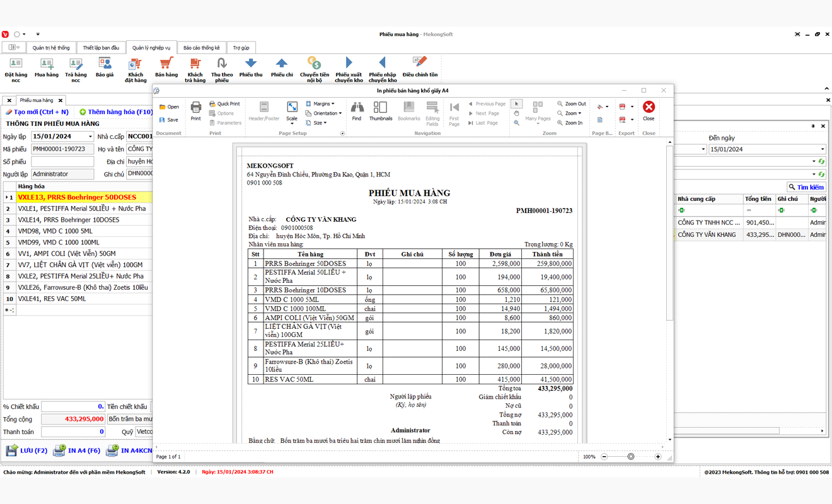Image resolution: width=832 pixels, height=504 pixels.
Task: Click Print icon in preview window
Action: tap(196, 111)
